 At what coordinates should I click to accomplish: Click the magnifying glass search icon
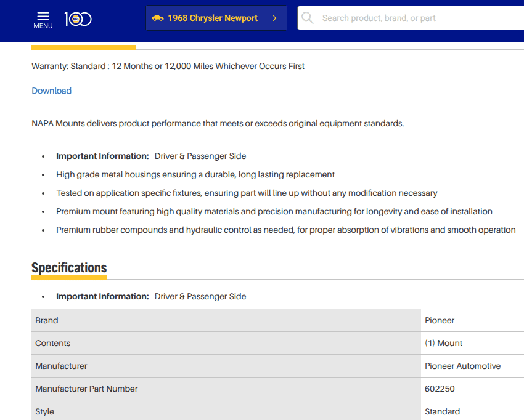[308, 18]
